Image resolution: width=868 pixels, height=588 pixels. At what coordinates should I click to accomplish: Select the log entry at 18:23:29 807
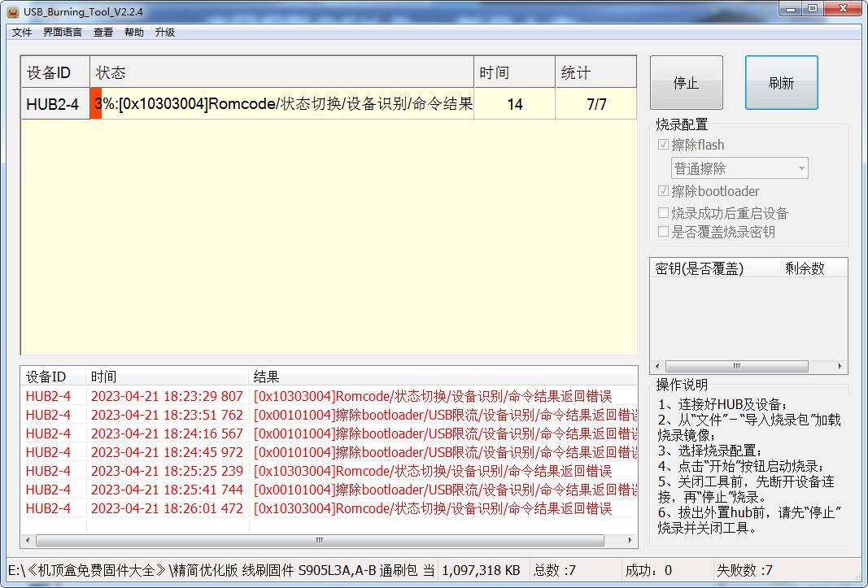pyautogui.click(x=329, y=396)
